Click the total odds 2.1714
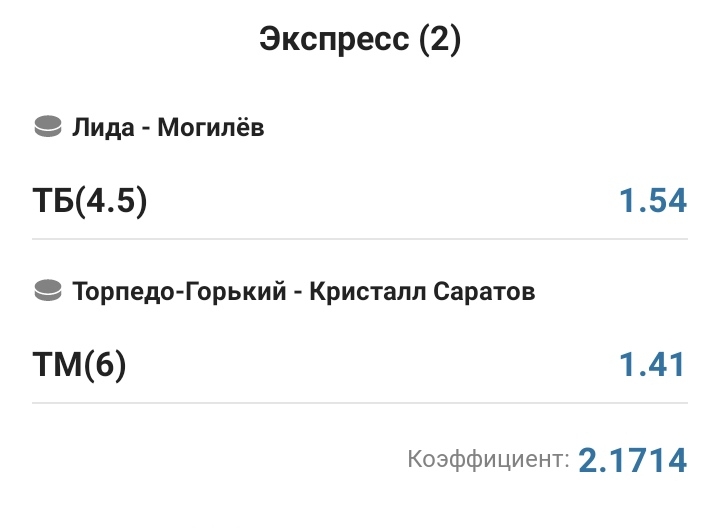This screenshot has height=528, width=720. tap(633, 460)
